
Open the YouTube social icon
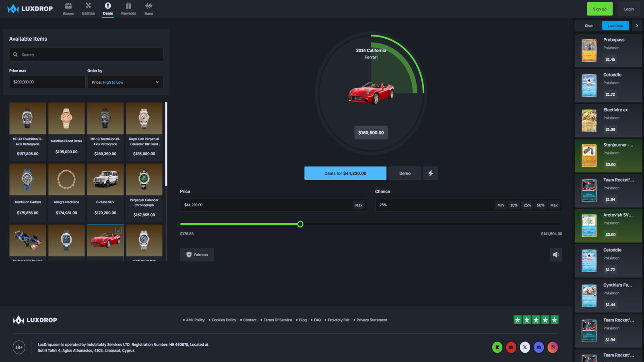(511, 347)
